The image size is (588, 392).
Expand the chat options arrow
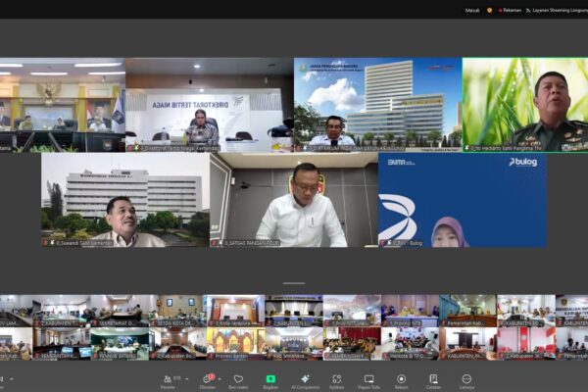pyautogui.click(x=220, y=379)
